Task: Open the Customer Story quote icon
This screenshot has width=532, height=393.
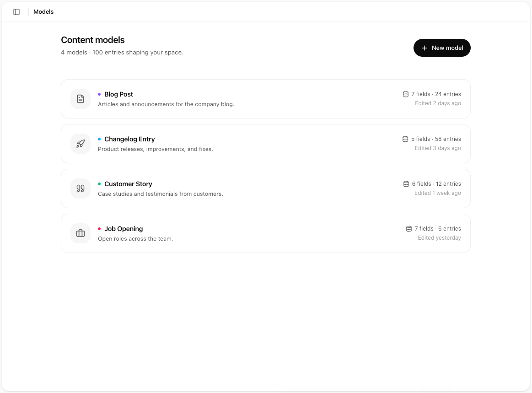Action: tap(81, 188)
